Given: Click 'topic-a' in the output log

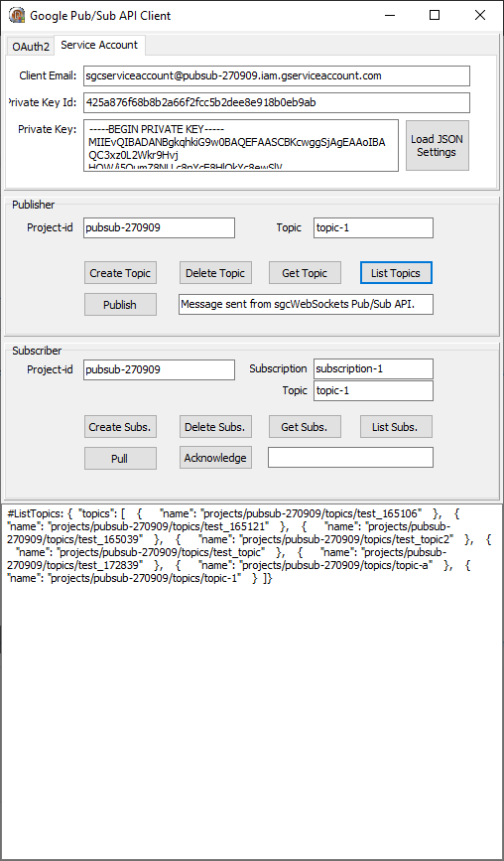Looking at the screenshot, I should 415,564.
